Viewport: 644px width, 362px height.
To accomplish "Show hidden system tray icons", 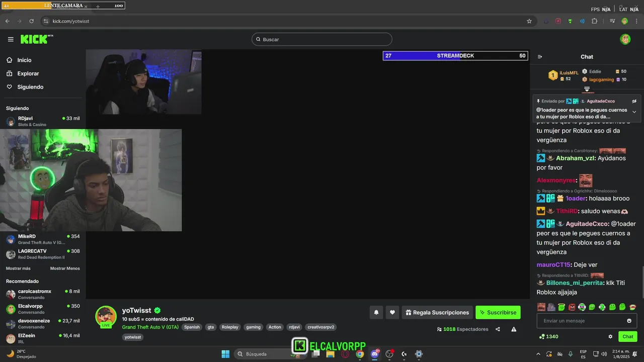I will point(538,354).
